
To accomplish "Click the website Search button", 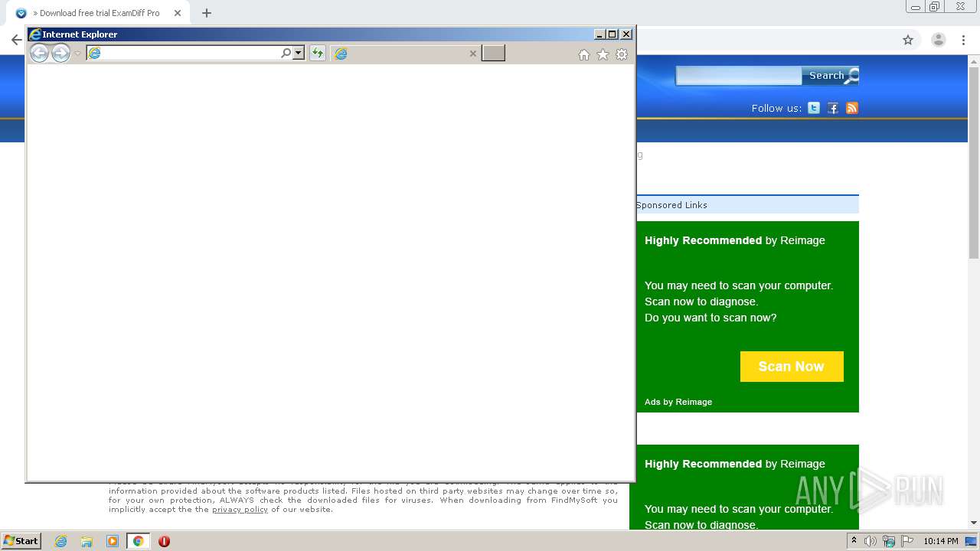I will tap(830, 75).
